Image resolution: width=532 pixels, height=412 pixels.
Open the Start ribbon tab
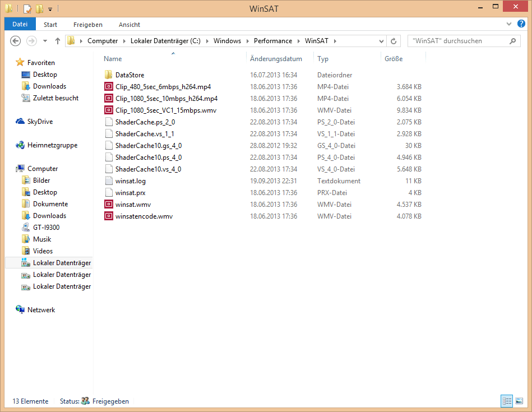pos(50,25)
